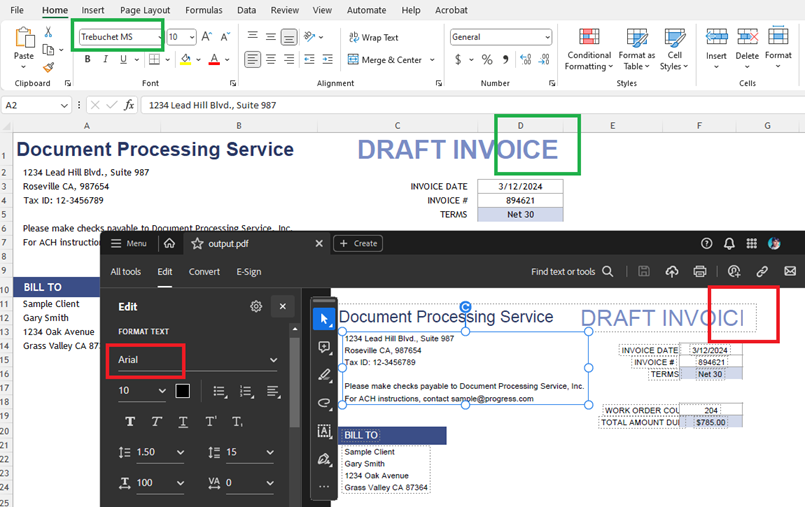Apply the yellow fill color
805x507 pixels.
click(x=186, y=60)
